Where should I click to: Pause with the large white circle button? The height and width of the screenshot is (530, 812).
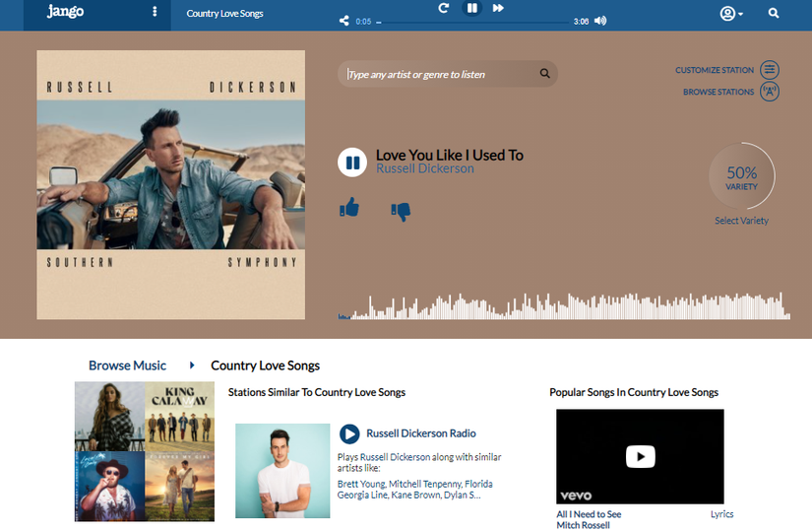(x=352, y=163)
